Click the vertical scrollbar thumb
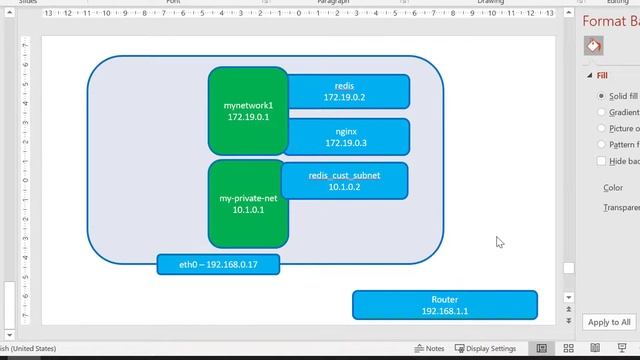 569,268
